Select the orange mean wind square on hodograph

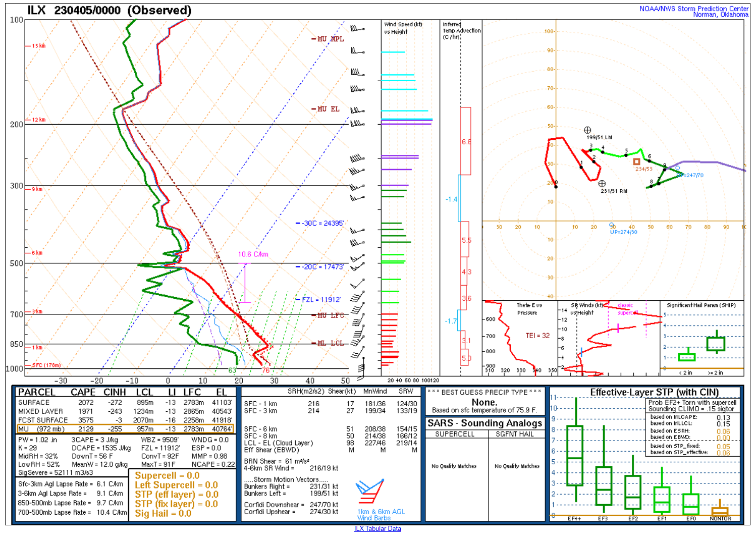[x=636, y=161]
